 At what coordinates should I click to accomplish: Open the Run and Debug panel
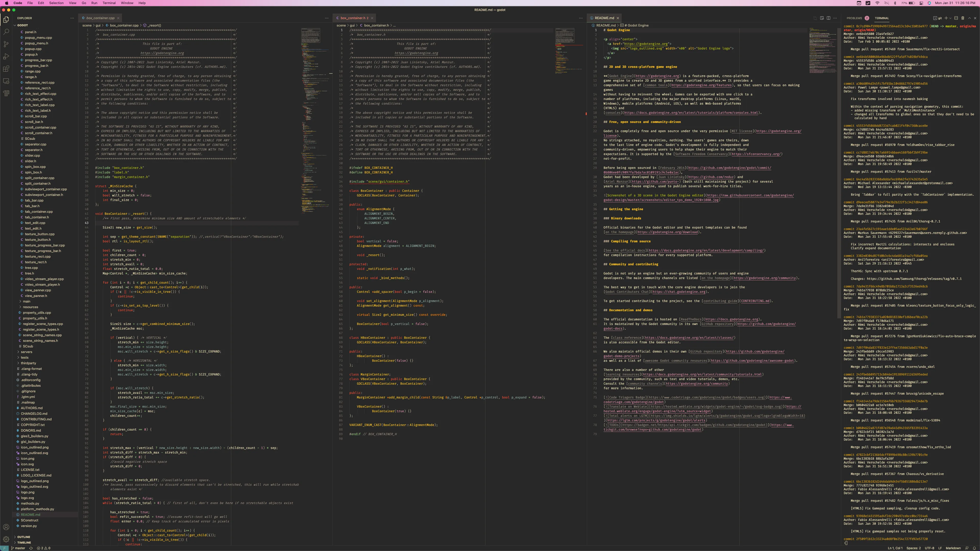point(6,56)
